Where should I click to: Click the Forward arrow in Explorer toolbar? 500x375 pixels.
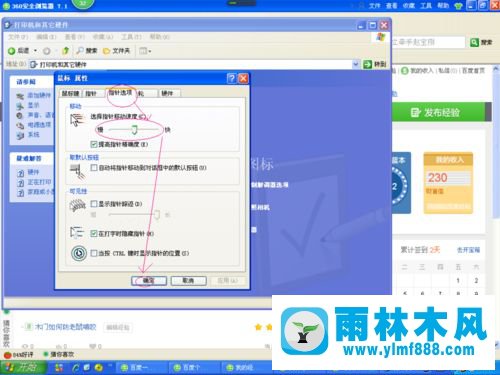pos(47,51)
